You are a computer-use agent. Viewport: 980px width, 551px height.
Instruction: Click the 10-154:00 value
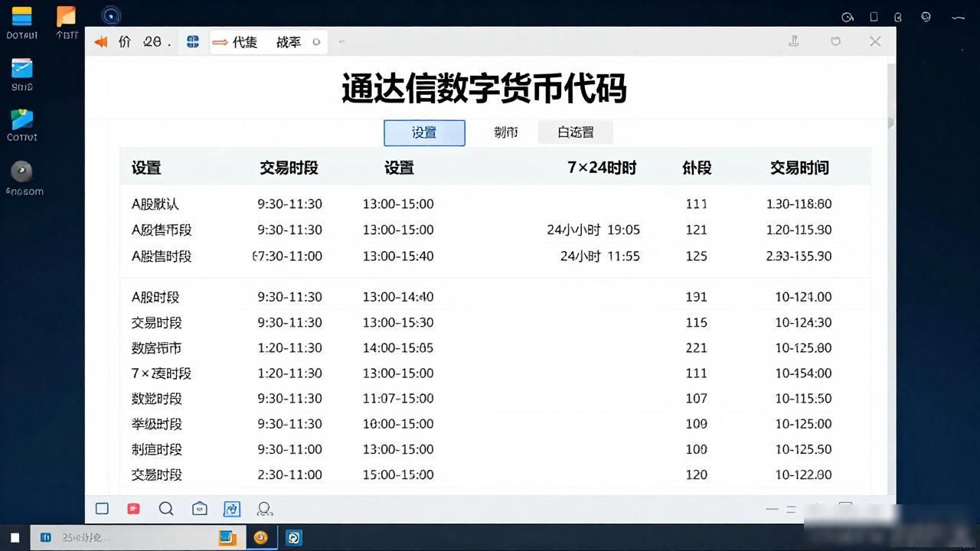coord(803,373)
